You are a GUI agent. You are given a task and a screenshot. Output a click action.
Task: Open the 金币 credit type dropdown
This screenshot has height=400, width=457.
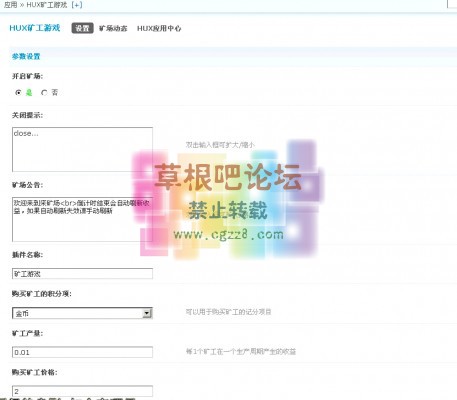(82, 313)
